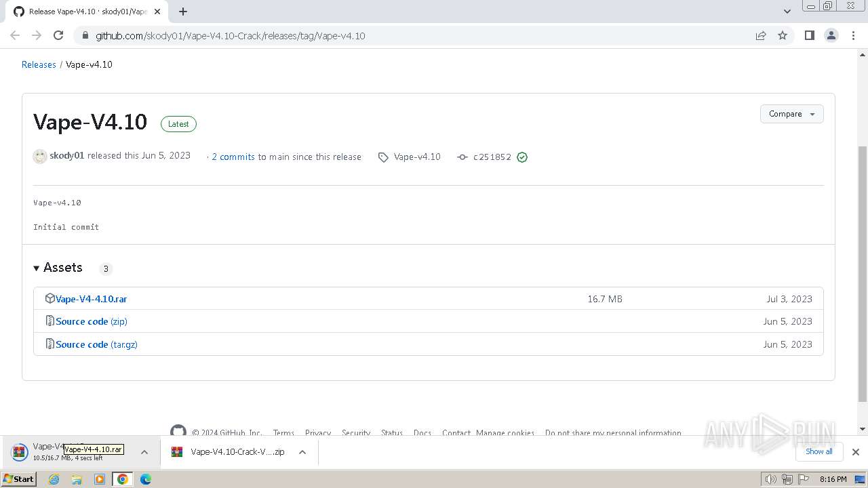The image size is (868, 488).
Task: Click the verified commit checkmark icon
Action: click(522, 157)
